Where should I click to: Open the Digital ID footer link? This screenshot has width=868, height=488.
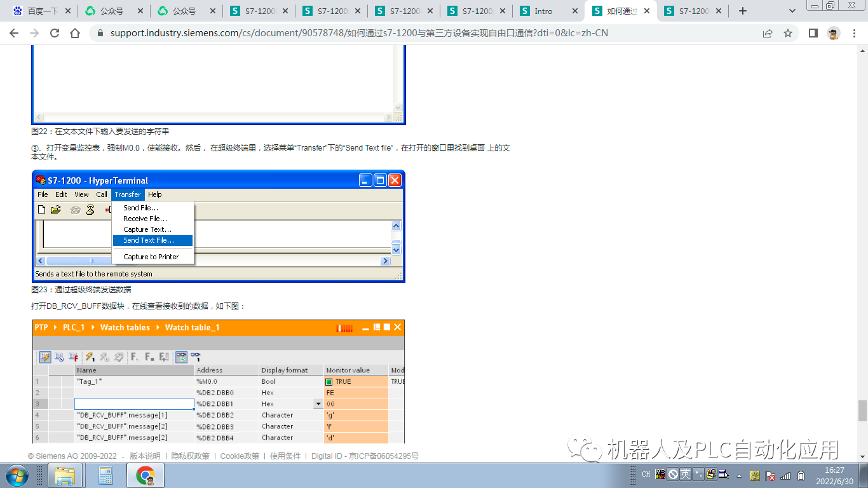327,456
